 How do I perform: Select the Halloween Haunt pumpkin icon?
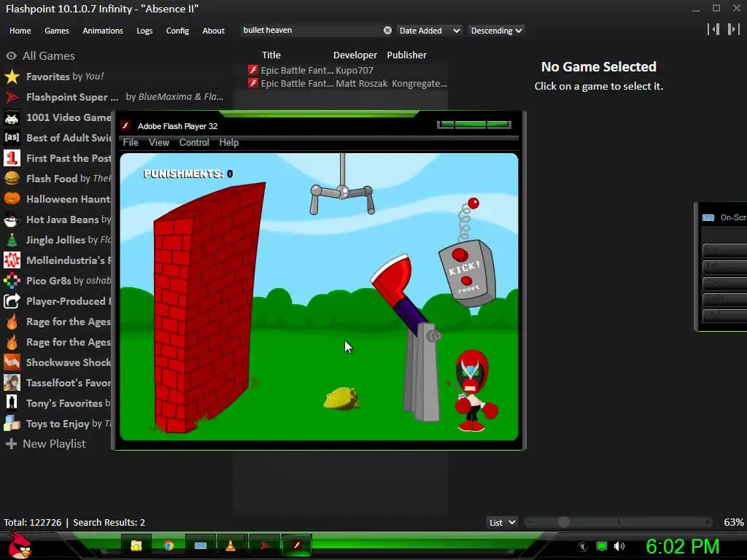tap(12, 199)
